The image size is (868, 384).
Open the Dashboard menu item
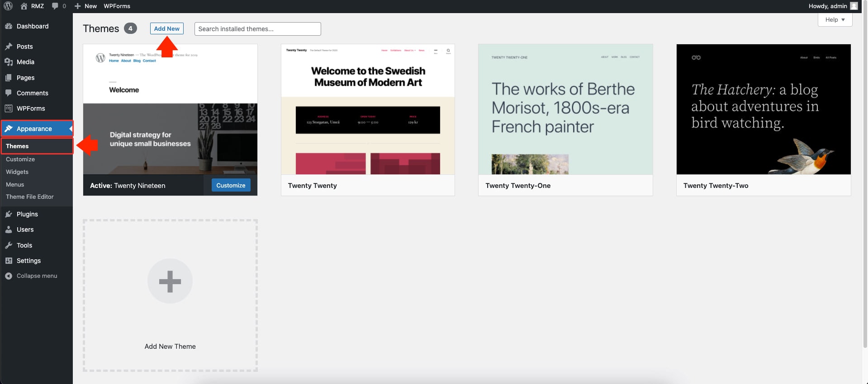(x=36, y=26)
